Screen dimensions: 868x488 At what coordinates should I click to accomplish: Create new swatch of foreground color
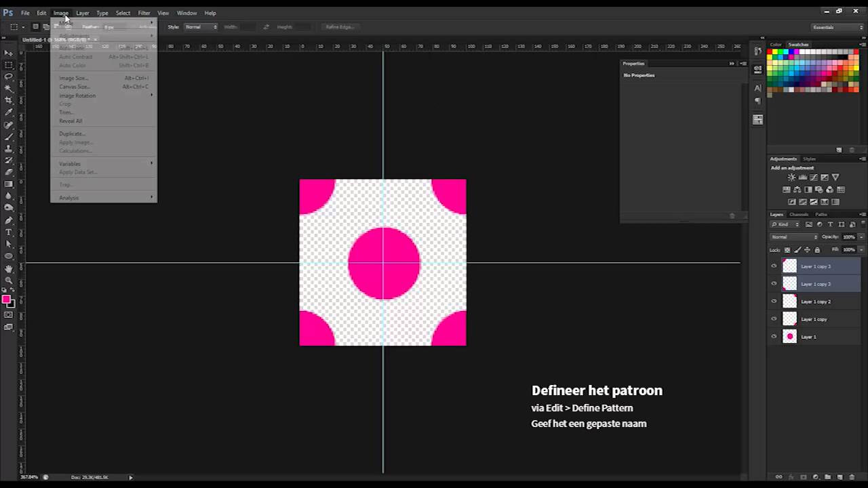click(839, 150)
